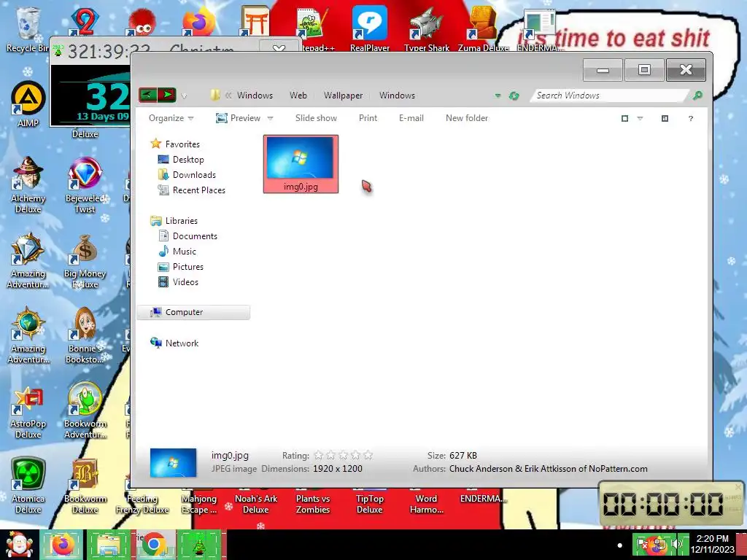747x560 pixels.
Task: Click the RealPlayer desktop shortcut
Action: pos(370,29)
